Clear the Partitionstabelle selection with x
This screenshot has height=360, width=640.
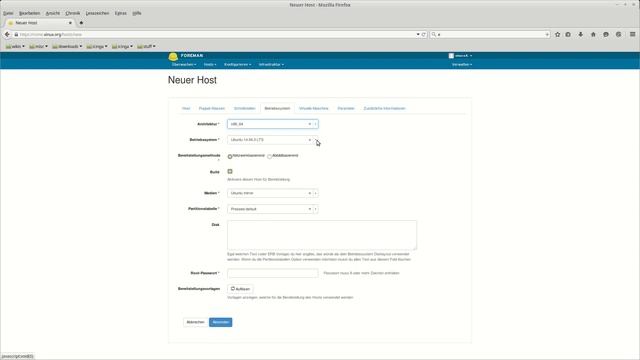point(309,209)
